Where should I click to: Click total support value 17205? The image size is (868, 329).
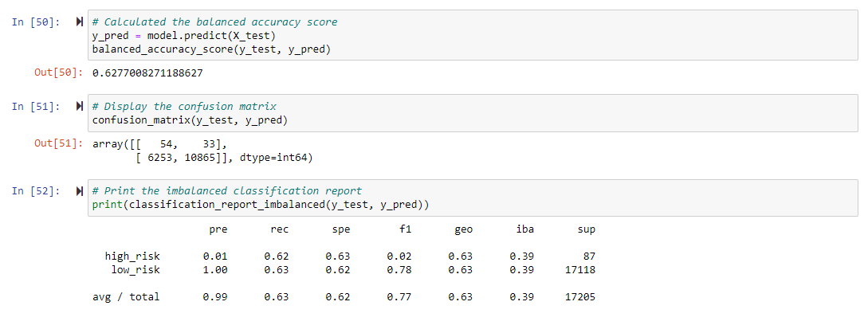(580, 297)
